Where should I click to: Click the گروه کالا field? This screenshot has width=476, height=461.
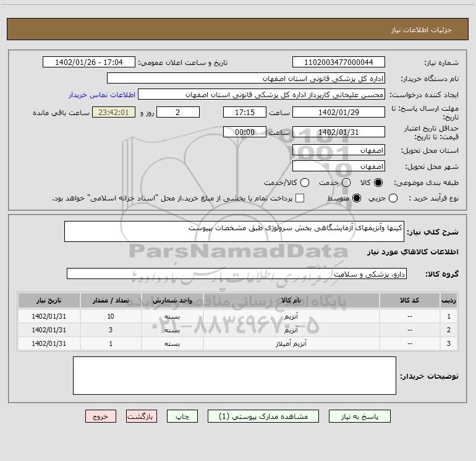237,274
